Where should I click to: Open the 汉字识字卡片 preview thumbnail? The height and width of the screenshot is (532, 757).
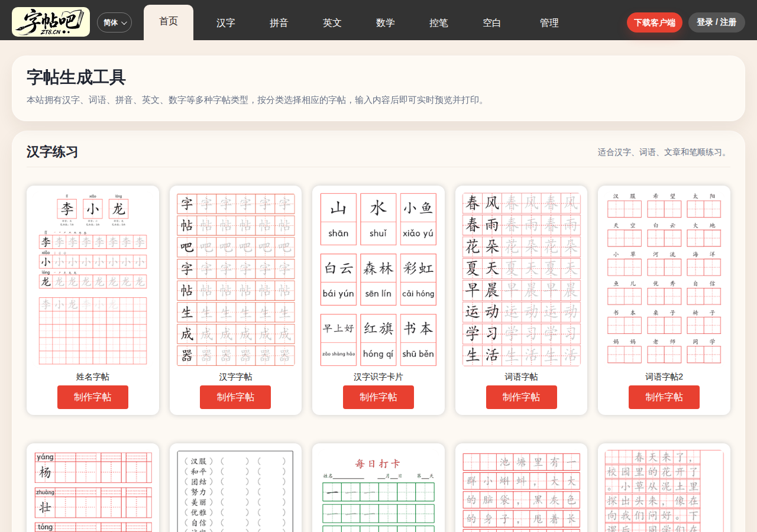(378, 278)
